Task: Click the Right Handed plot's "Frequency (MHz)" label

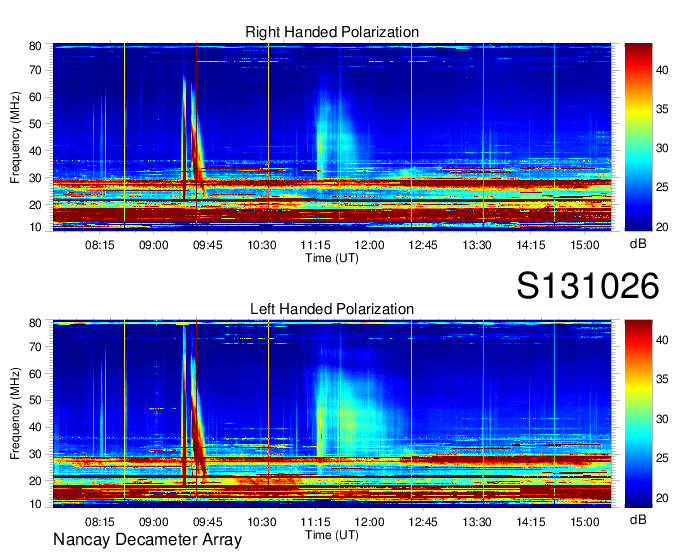Action: tap(16, 137)
